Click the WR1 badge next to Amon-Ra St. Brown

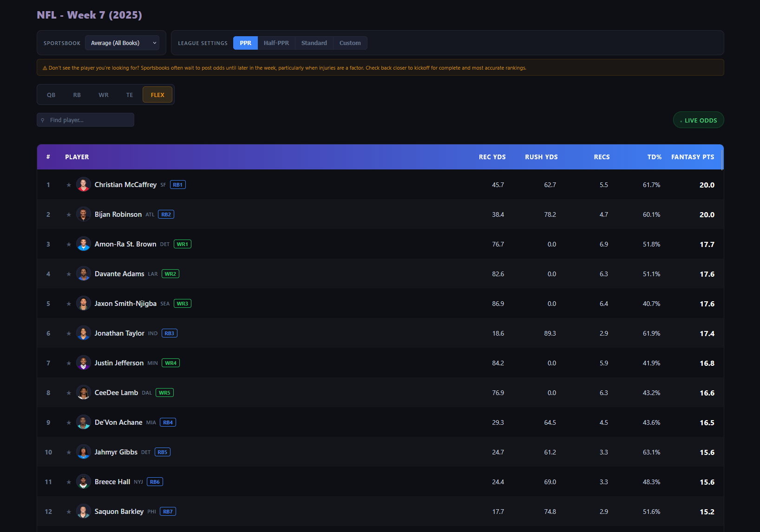pyautogui.click(x=182, y=244)
